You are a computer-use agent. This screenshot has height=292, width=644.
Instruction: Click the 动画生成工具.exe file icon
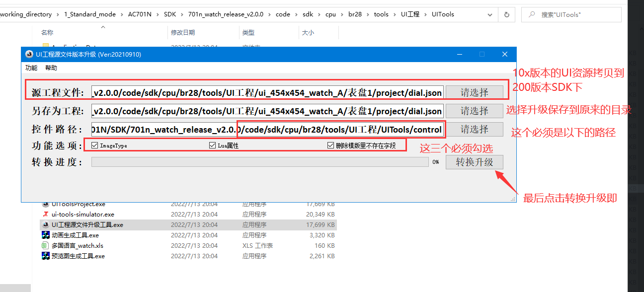click(x=45, y=235)
